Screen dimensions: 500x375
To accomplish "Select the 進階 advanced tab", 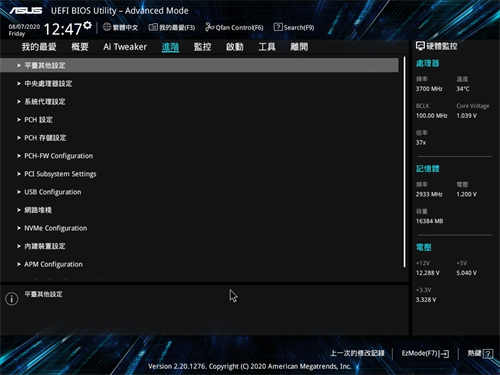I will click(170, 47).
